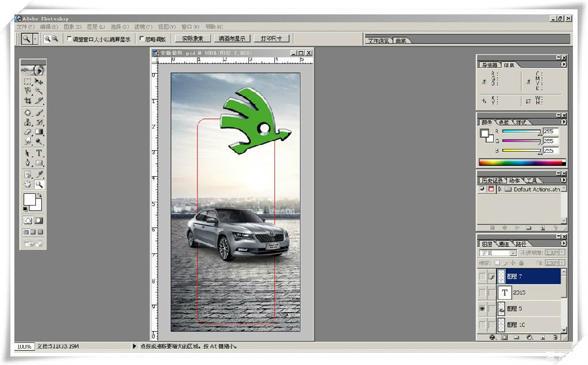Click the Fit On Screen button

click(x=232, y=39)
